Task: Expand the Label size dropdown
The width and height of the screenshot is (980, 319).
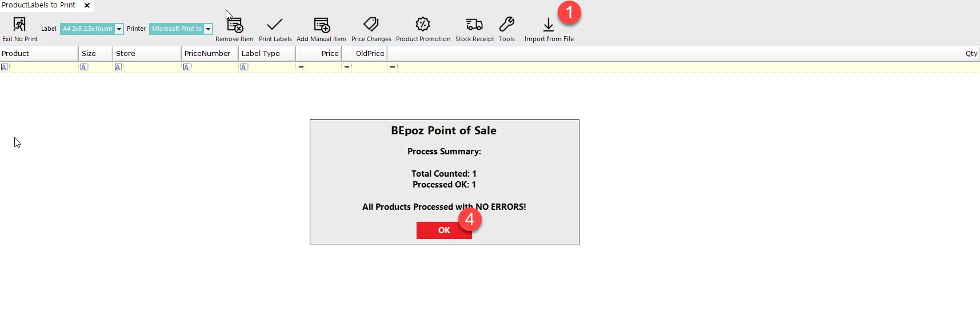Action: 119,29
